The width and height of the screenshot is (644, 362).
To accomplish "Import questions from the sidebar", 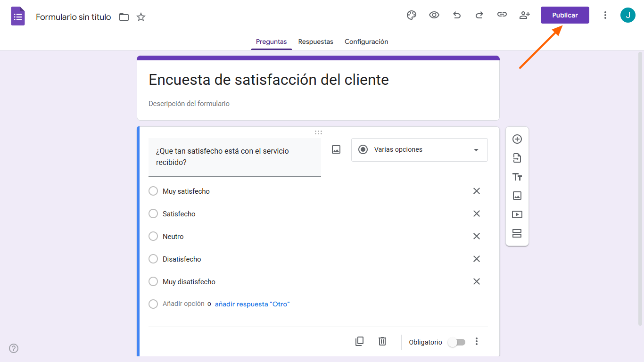I will [x=517, y=158].
